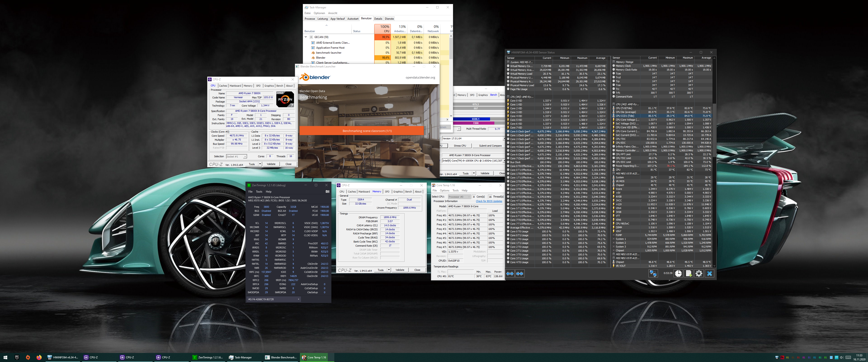
Task: Open Core Temp Options menu
Action: tap(444, 191)
